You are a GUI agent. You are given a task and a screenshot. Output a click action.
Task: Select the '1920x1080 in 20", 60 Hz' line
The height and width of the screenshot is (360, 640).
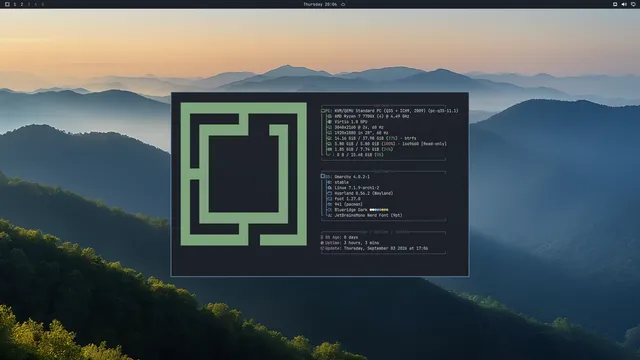[361, 133]
